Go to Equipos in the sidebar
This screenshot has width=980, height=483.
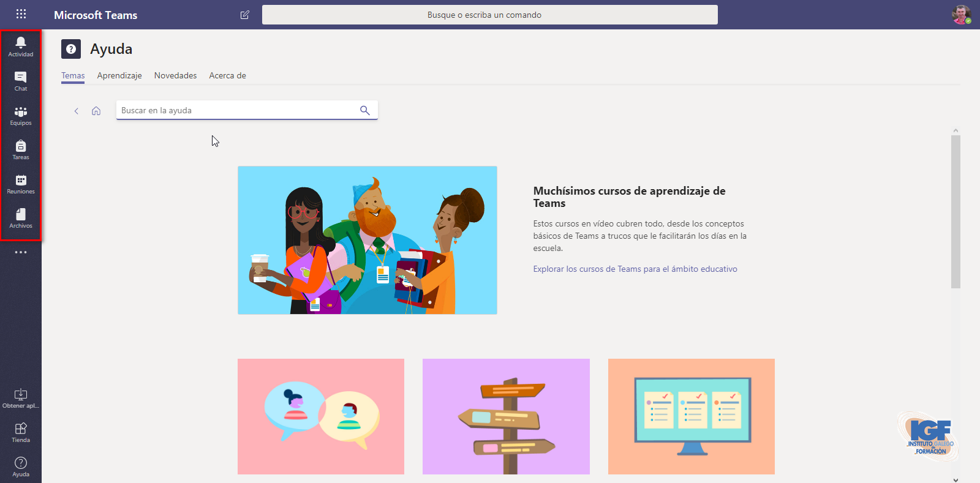21,114
